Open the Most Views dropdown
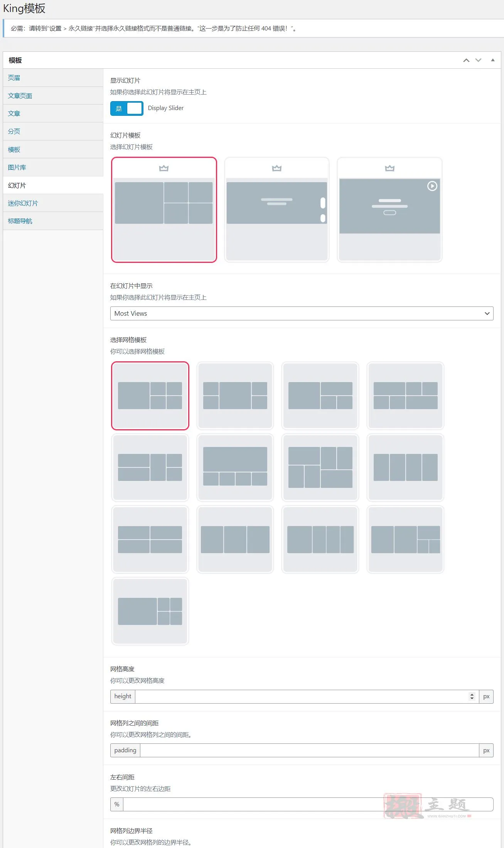The height and width of the screenshot is (848, 504). (302, 313)
